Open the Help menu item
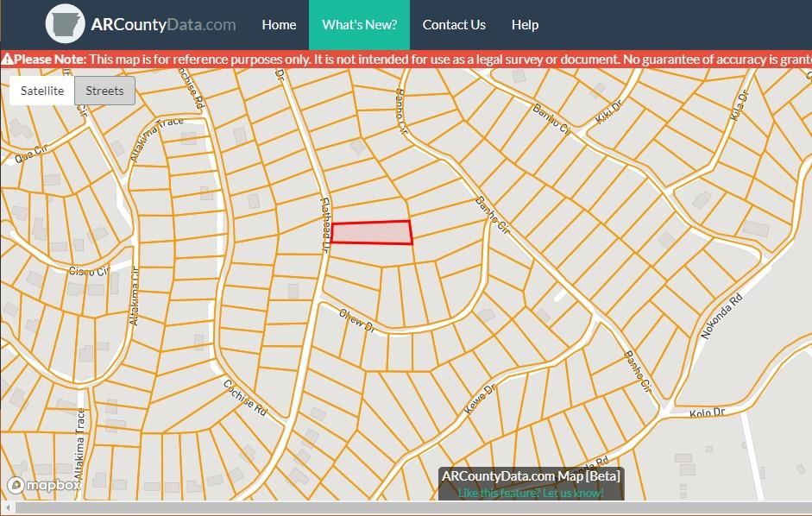This screenshot has height=516, width=812. pyautogui.click(x=525, y=25)
